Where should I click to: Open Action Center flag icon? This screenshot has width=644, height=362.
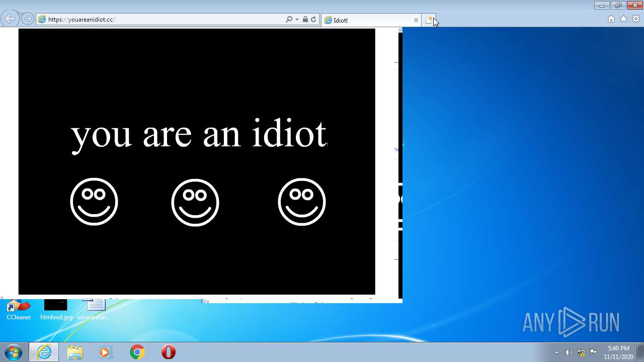[x=593, y=352]
